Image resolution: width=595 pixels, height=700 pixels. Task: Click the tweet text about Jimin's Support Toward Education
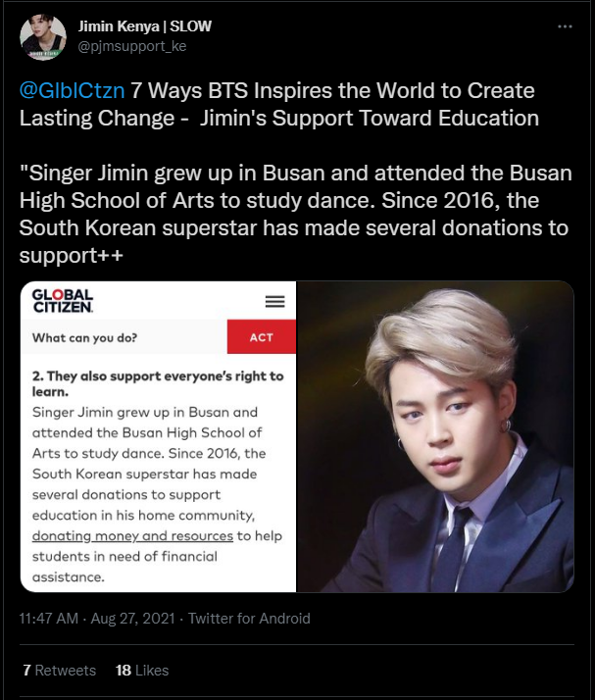279,105
